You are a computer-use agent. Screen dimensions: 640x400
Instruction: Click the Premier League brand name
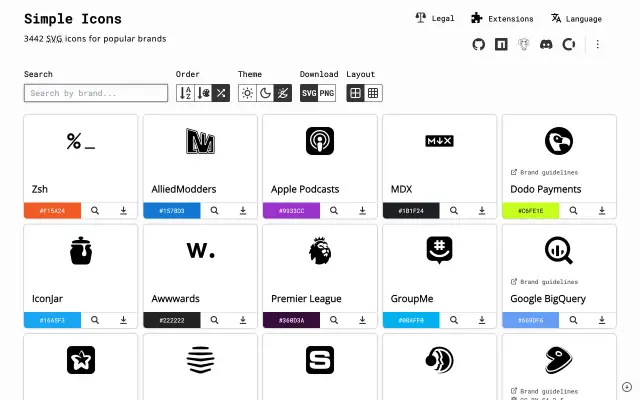(x=306, y=298)
